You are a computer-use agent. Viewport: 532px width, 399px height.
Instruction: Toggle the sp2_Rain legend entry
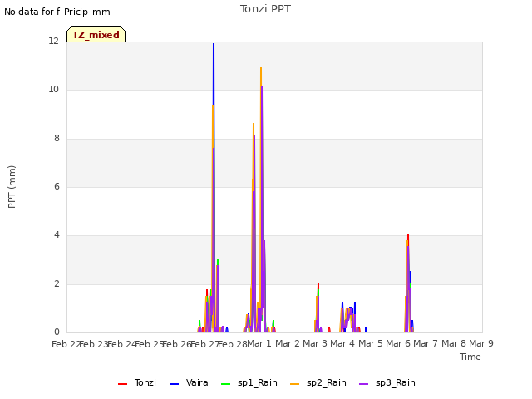point(318,382)
